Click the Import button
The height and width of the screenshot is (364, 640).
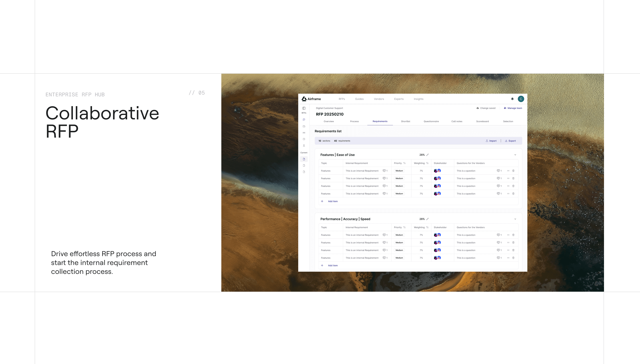coord(491,141)
